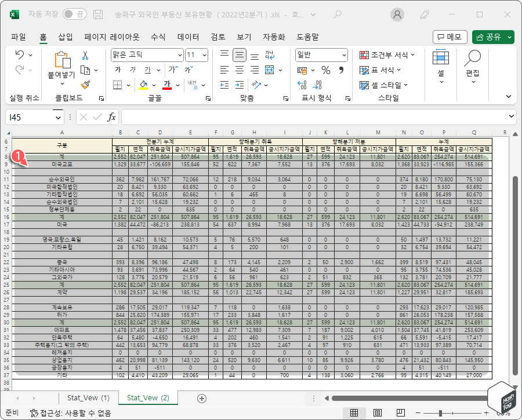Apply cell borders icon
The width and height of the screenshot is (522, 420).
coord(118,85)
